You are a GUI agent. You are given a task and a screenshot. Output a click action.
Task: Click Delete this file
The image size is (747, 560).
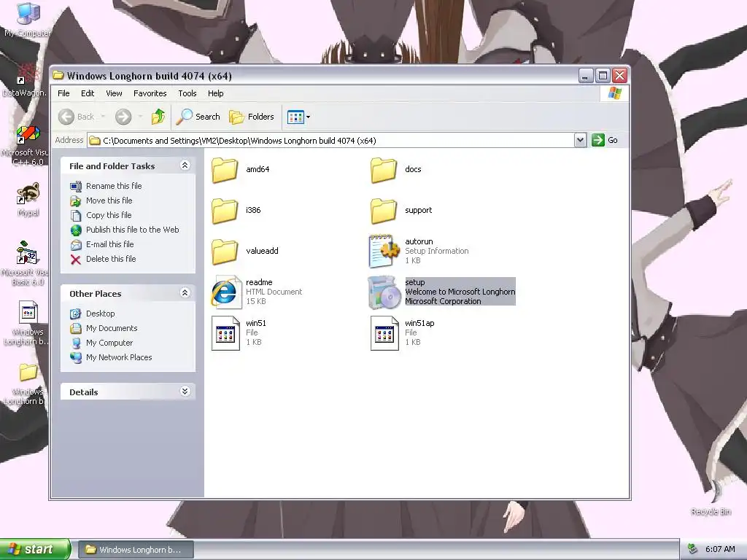[103, 259]
